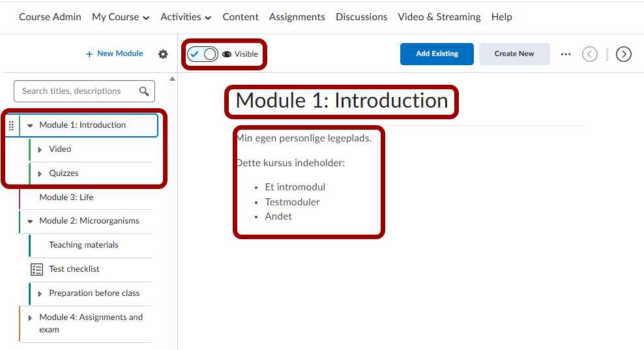Go to next module with right arrow
Screen dimensions: 644x350
624,54
